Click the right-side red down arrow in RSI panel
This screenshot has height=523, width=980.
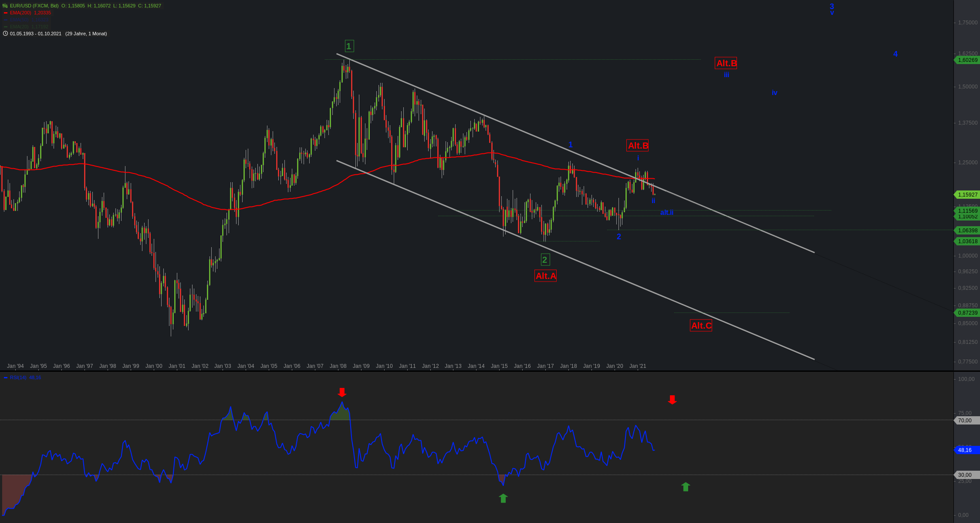pos(672,400)
